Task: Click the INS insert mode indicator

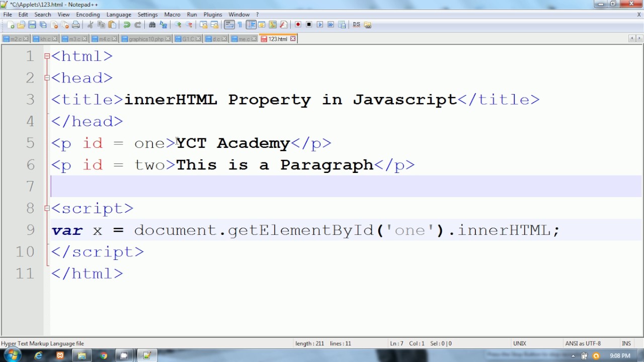Action: point(626,343)
